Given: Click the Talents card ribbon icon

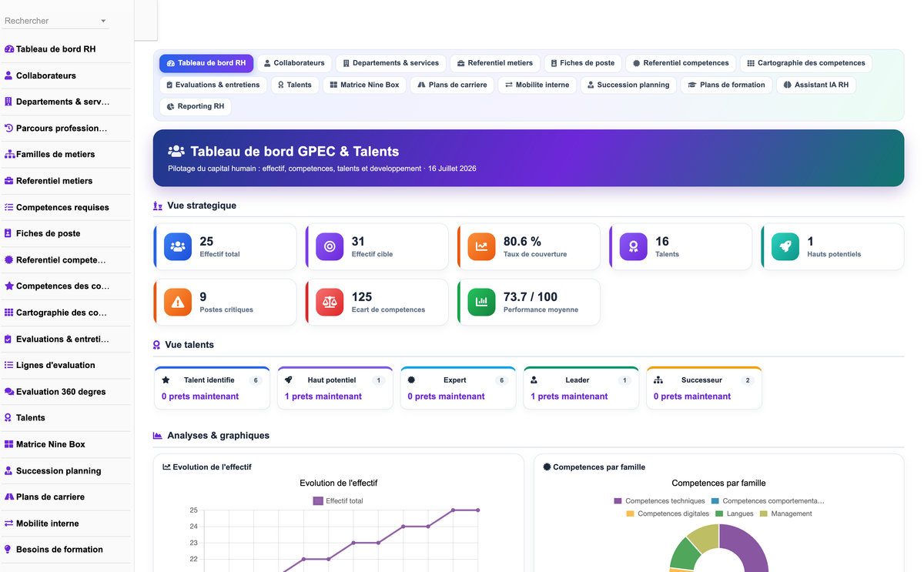Looking at the screenshot, I should coord(634,246).
